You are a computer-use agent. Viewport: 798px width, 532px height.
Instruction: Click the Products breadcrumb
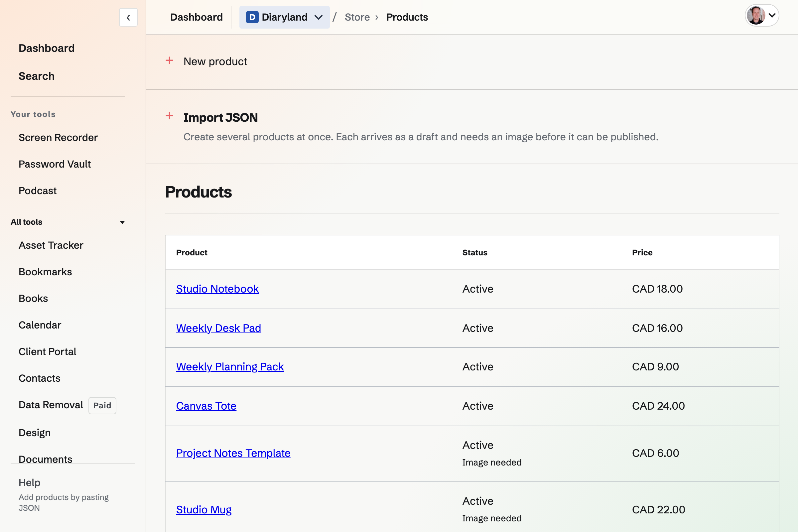tap(407, 17)
